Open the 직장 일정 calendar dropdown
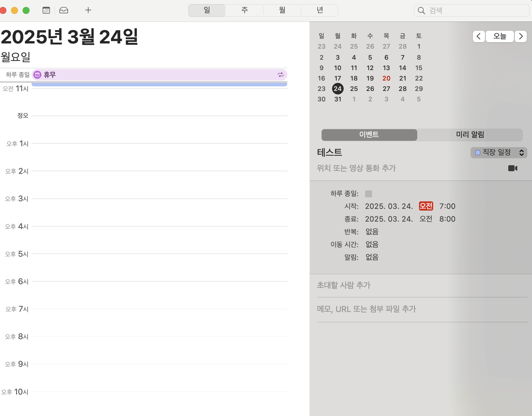Screen dimensions: 532x416 click(499, 152)
